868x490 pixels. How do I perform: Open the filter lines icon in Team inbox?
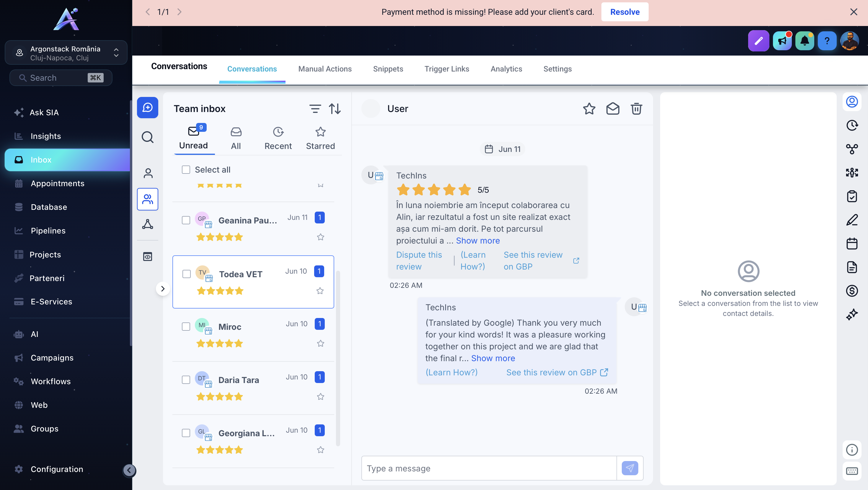click(315, 108)
